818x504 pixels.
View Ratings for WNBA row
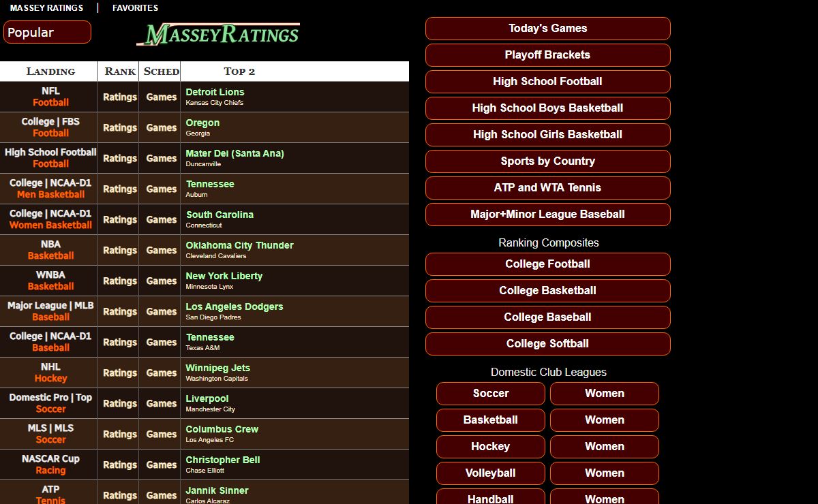(120, 281)
